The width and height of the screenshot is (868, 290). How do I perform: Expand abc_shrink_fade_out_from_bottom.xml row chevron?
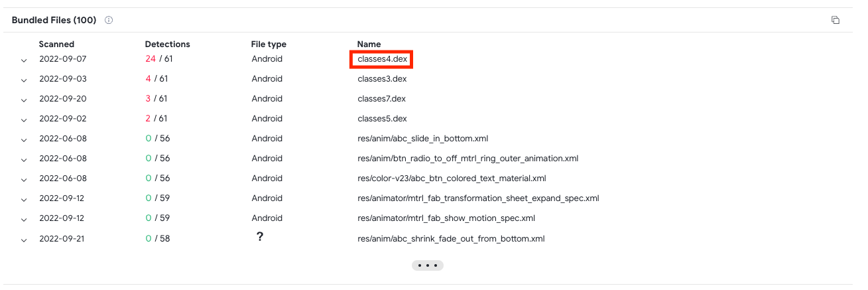click(x=24, y=240)
